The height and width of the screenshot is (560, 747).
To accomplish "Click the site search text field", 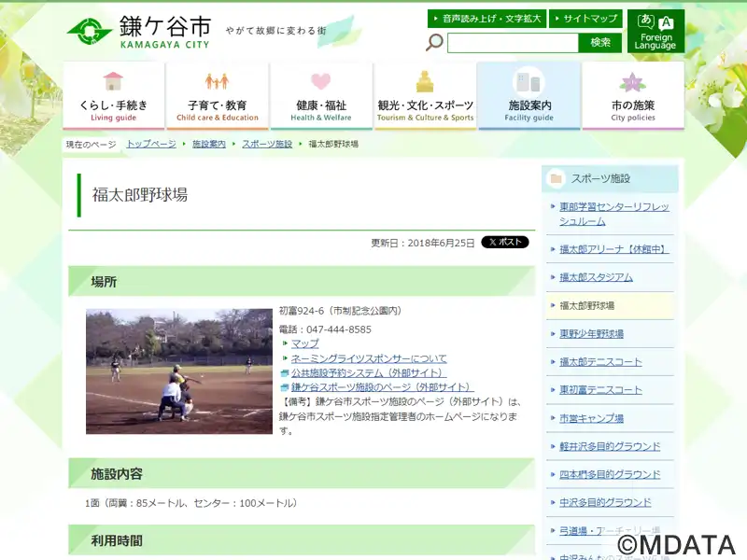I will (513, 43).
